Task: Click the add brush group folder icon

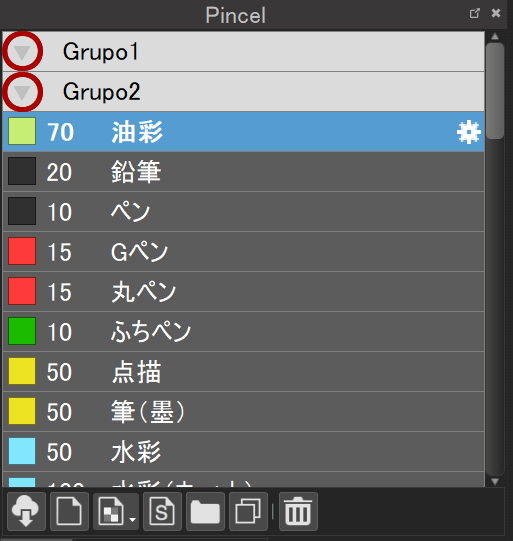Action: 205,511
